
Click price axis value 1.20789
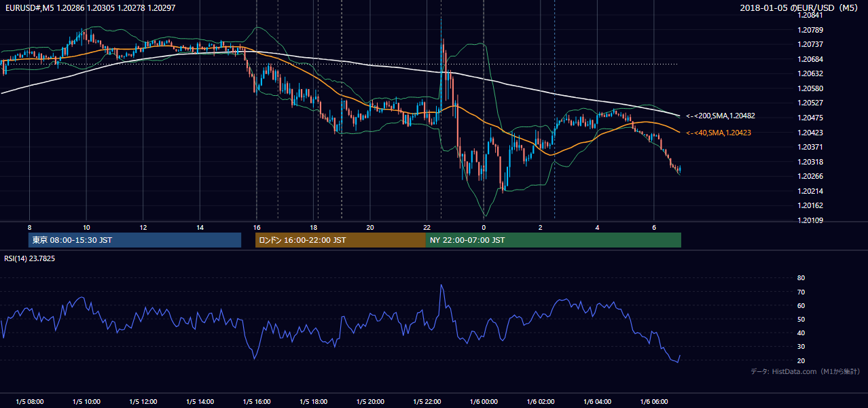pos(810,30)
